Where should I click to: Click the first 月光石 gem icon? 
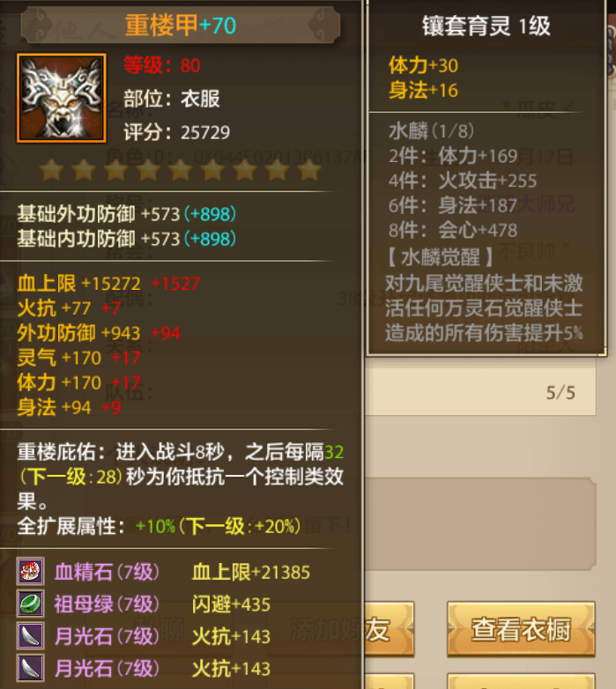click(x=30, y=635)
